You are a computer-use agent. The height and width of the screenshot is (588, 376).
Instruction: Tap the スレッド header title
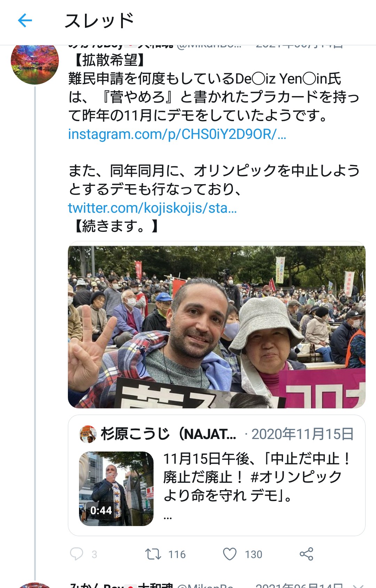(99, 21)
